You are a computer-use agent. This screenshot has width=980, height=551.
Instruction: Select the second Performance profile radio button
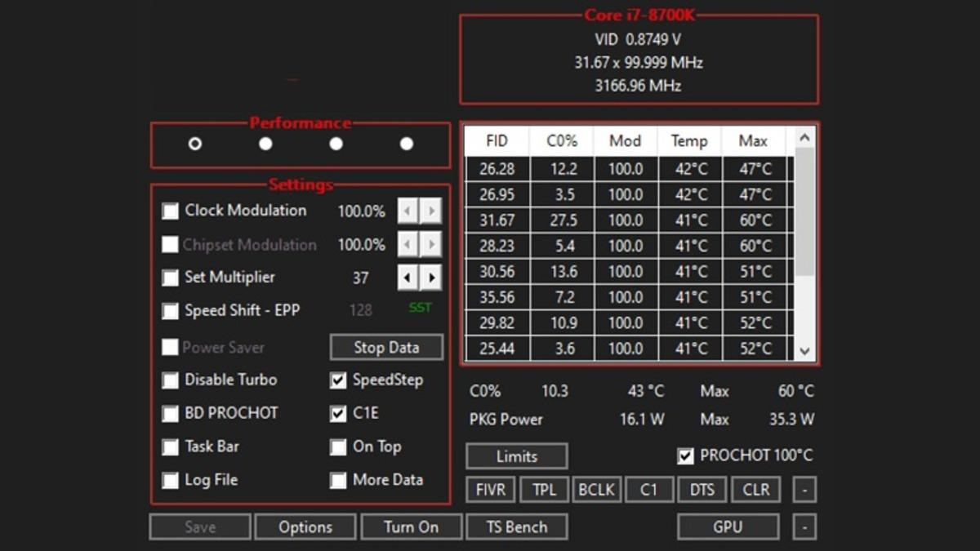pos(264,143)
